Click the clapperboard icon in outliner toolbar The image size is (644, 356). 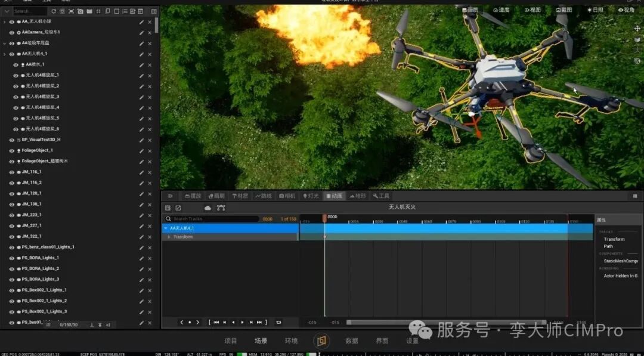pos(89,11)
